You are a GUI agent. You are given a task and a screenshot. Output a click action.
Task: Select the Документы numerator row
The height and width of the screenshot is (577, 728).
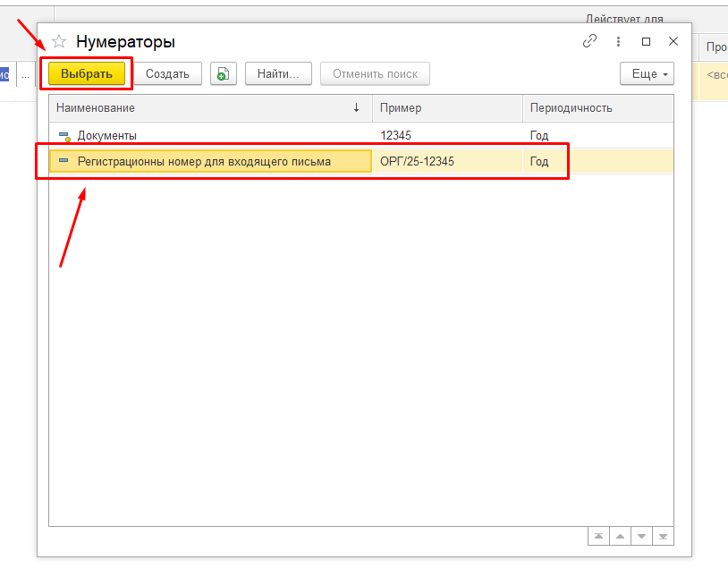360,136
